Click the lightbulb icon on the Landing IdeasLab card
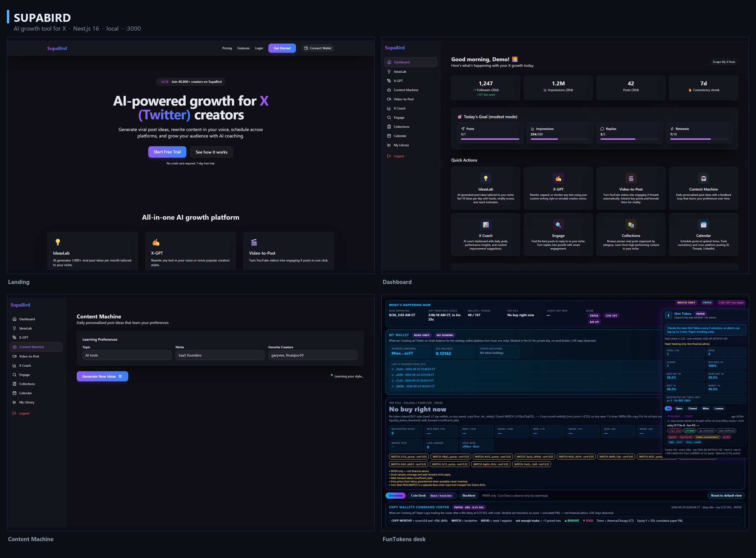Image resolution: width=756 pixels, height=558 pixels. (58, 242)
